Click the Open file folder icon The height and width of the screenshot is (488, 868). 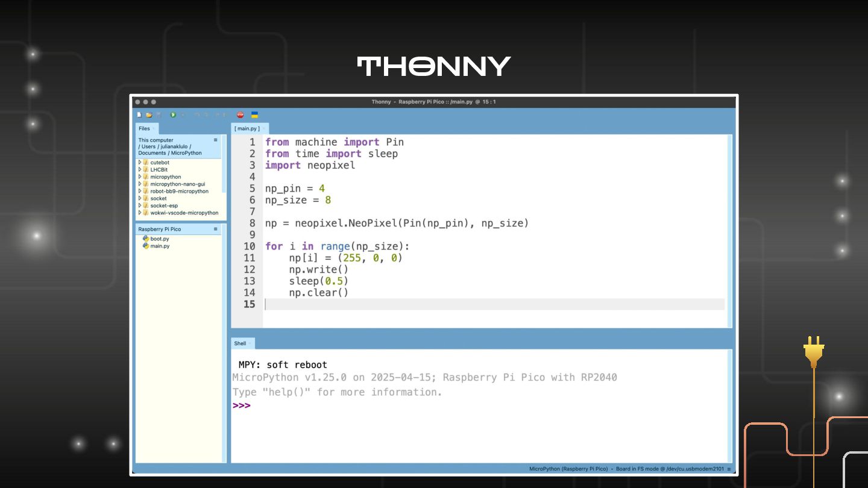click(149, 114)
